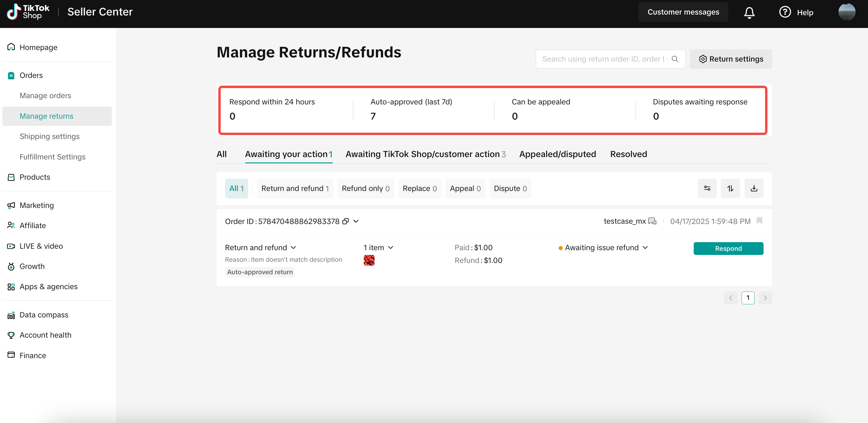Expand the 1 item dropdown
Screen dimensions: 868x423
click(378, 248)
